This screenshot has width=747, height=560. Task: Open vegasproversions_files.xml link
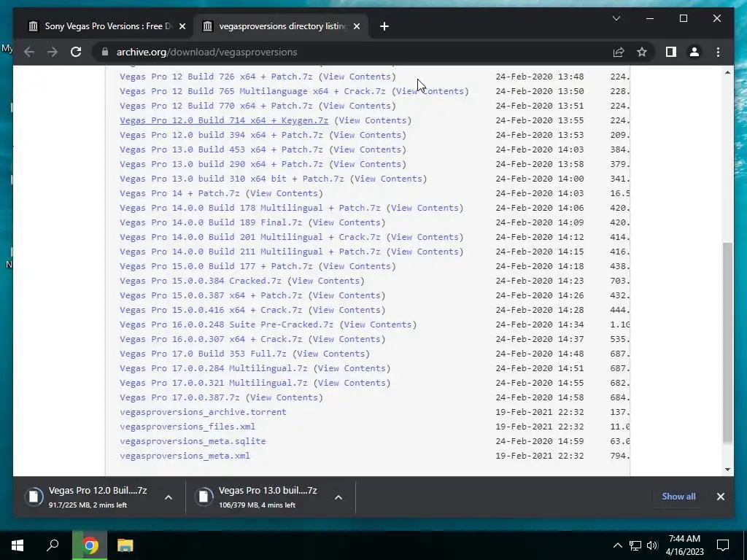click(187, 427)
